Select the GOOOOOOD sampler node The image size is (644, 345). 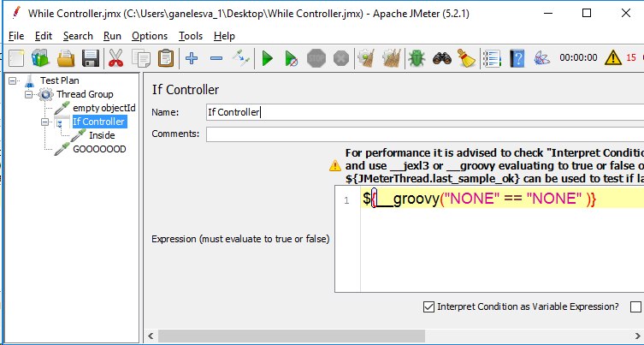tap(99, 149)
